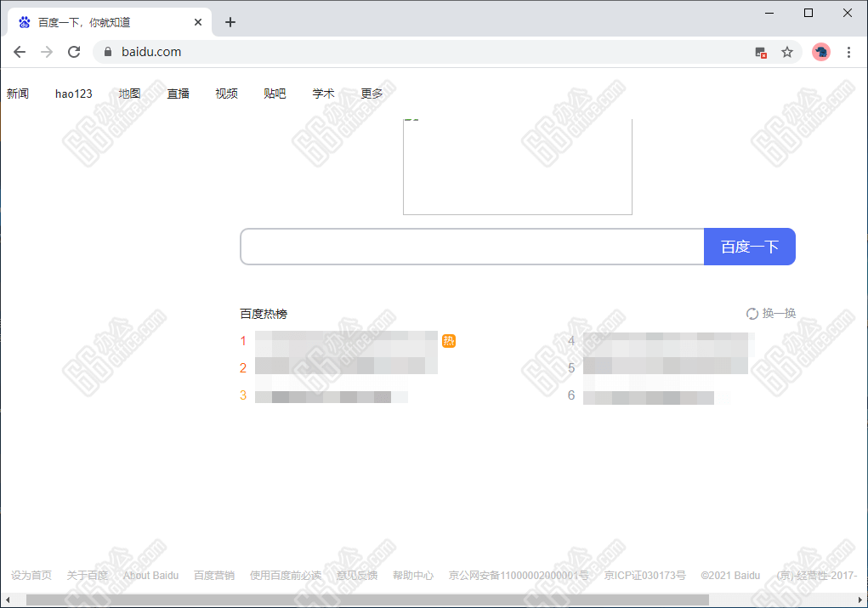Click the 换一换 refresh circle icon
The height and width of the screenshot is (608, 868).
click(x=752, y=314)
